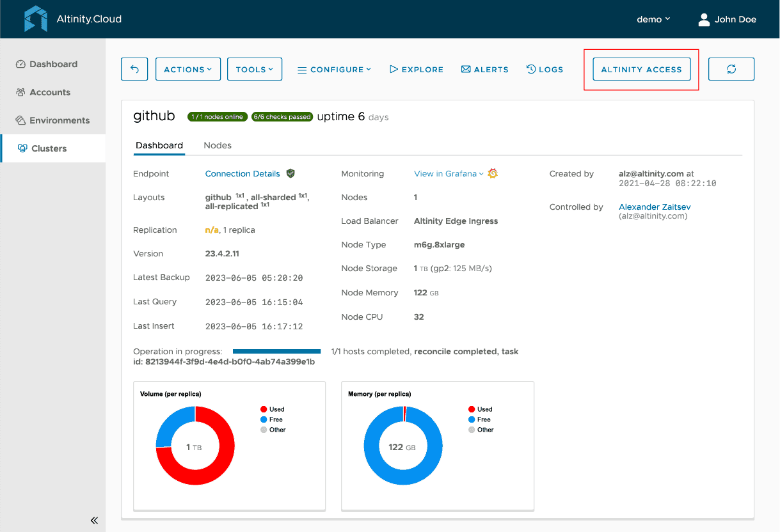This screenshot has height=532, width=780.
Task: Click the Volume per replica donut chart
Action: coord(195,446)
